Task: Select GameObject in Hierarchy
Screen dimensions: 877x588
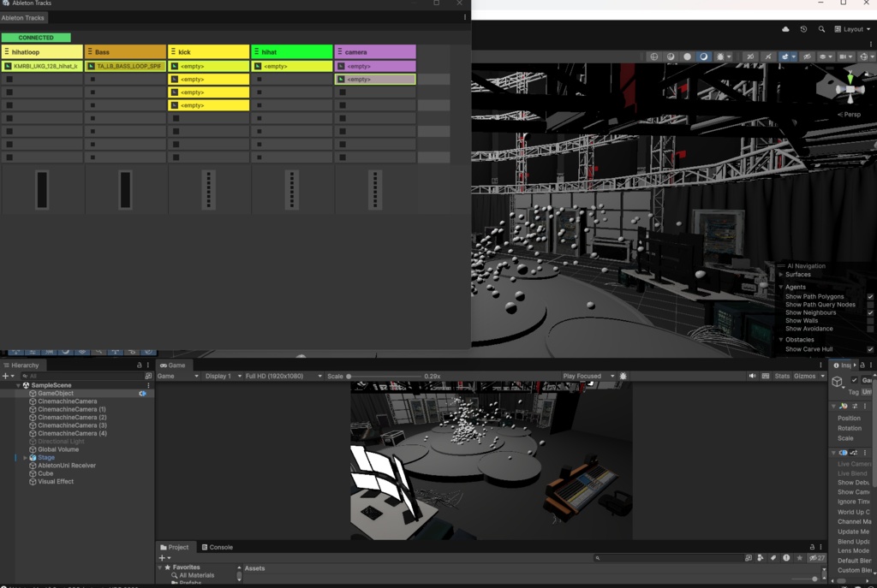Action: click(56, 394)
